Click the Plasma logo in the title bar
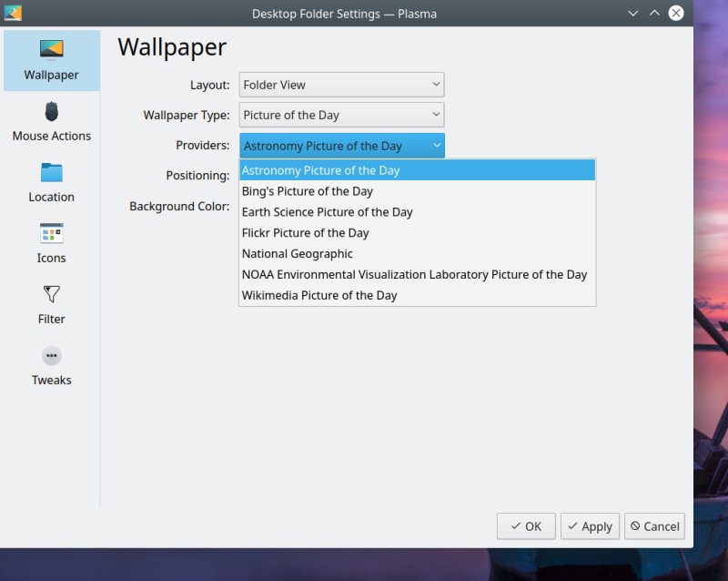The image size is (728, 581). click(13, 14)
